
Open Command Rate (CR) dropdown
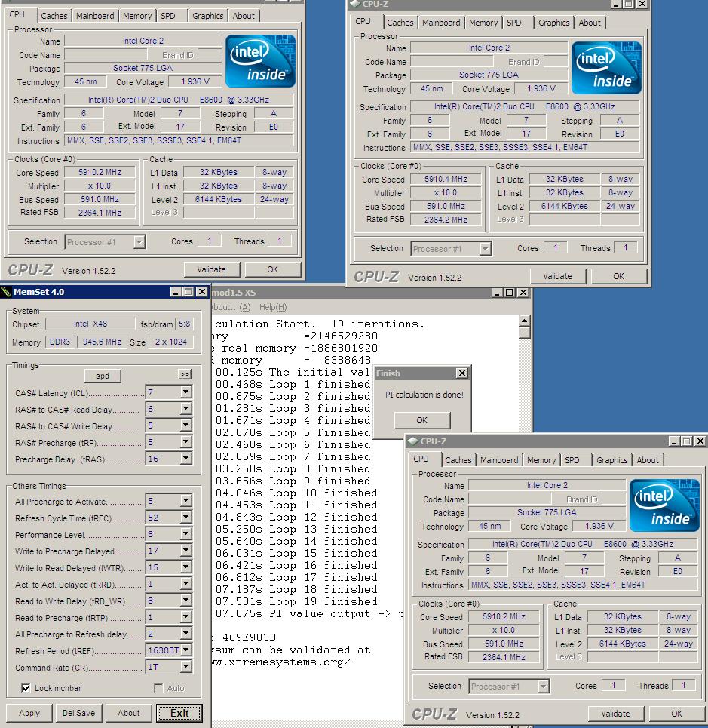pos(185,667)
